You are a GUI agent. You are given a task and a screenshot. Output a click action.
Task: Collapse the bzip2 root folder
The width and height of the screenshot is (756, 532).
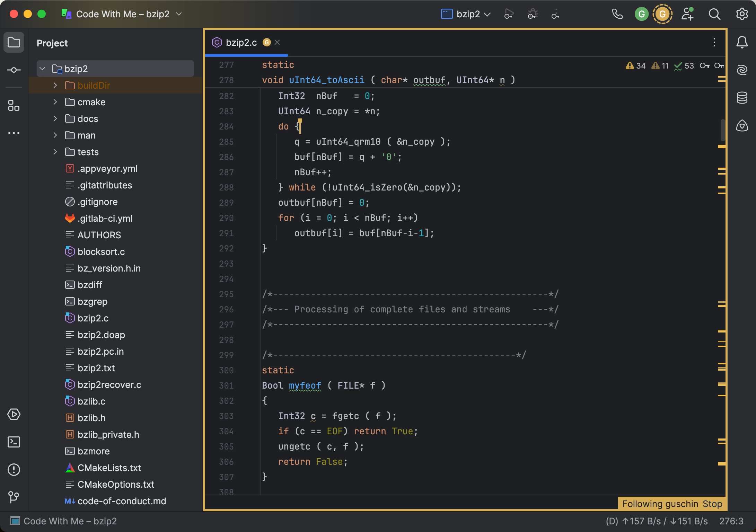[x=42, y=69]
